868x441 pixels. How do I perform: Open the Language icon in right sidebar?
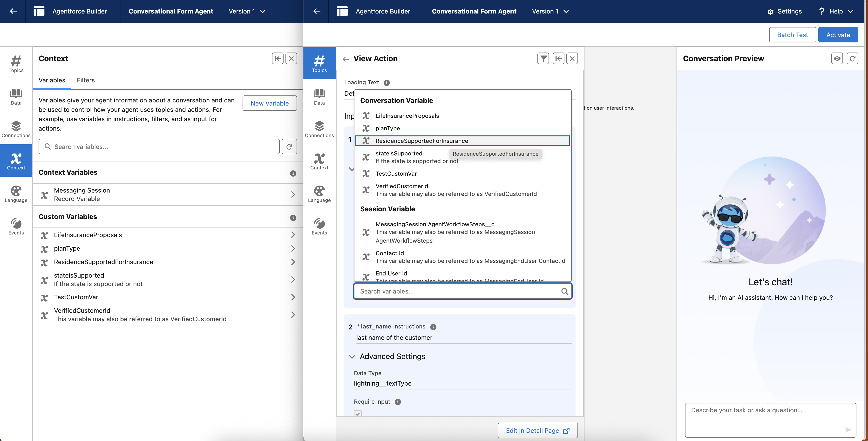point(319,194)
